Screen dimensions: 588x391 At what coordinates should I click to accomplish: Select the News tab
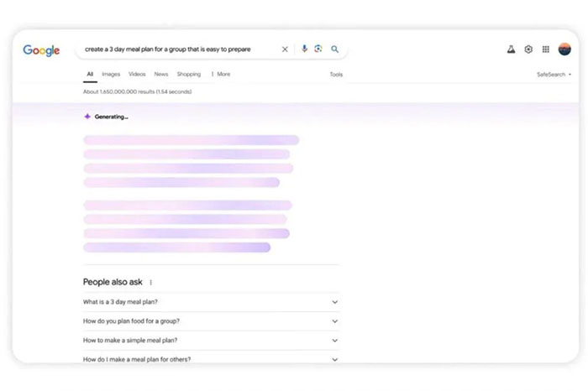[161, 75]
